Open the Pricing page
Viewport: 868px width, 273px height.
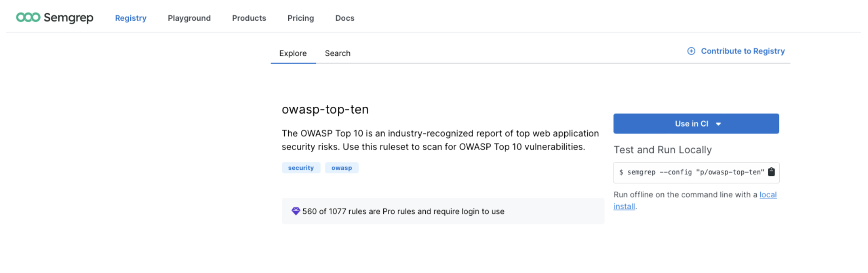[301, 18]
